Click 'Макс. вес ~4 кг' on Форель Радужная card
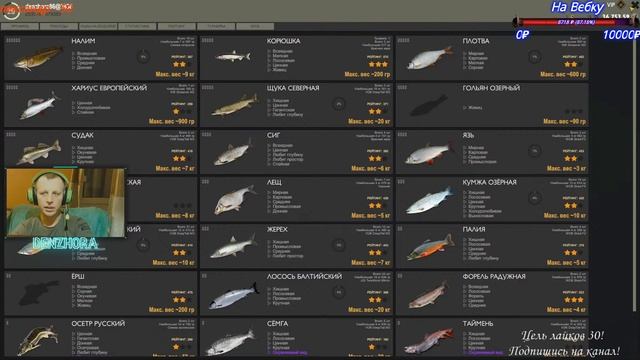640x360 pixels. click(566, 310)
